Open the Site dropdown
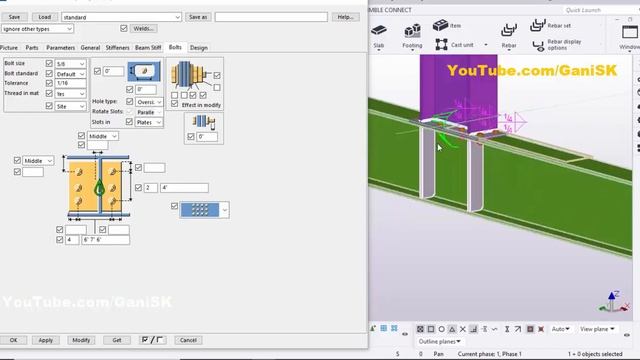The image size is (640, 360). (x=71, y=106)
